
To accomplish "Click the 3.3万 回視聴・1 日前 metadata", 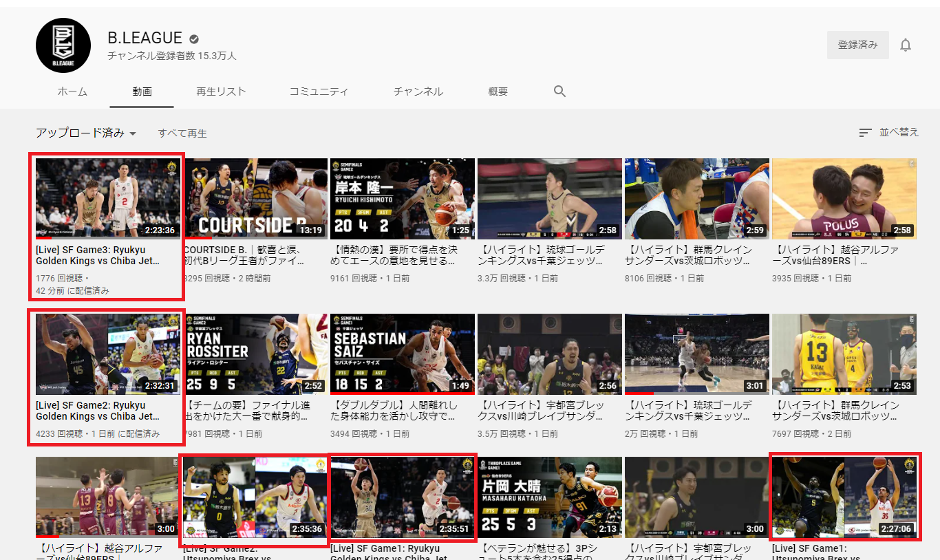I will pyautogui.click(x=517, y=279).
